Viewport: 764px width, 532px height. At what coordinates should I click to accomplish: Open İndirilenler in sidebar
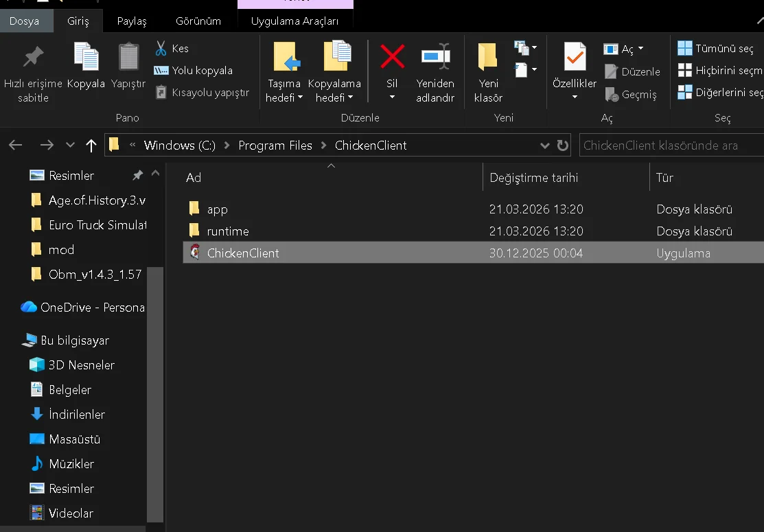tap(76, 414)
